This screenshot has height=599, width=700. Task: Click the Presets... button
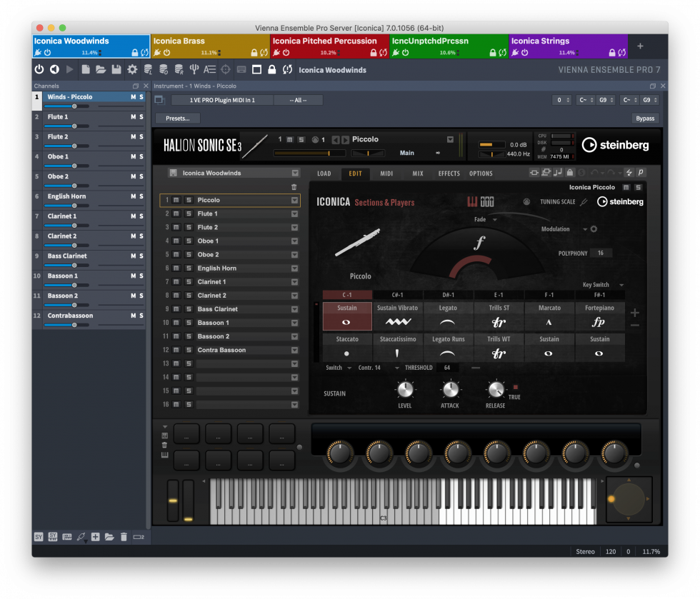178,119
